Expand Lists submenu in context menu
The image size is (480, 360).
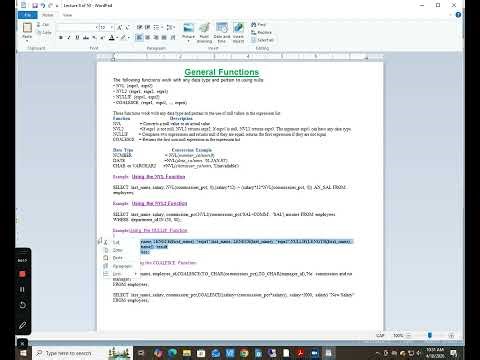pos(136,274)
